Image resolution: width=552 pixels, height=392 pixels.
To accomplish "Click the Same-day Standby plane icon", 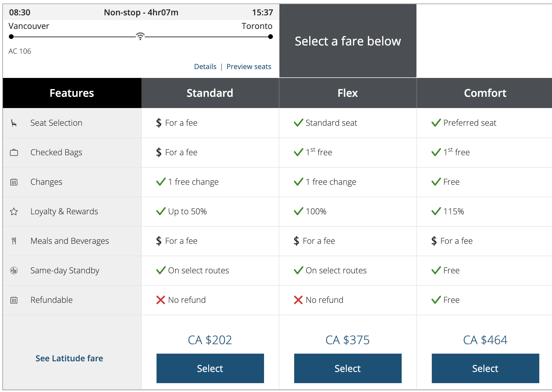I will [x=14, y=270].
